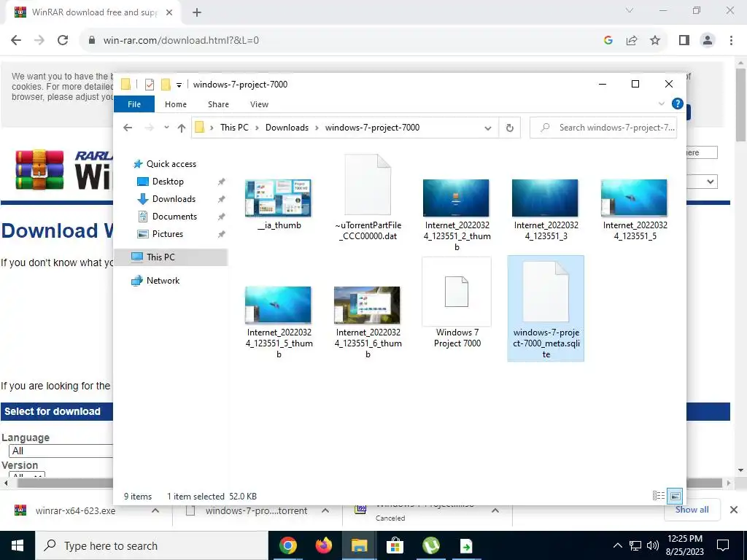Viewport: 747px width, 560px height.
Task: Open recent locations dropdown in Explorer
Action: tap(166, 128)
